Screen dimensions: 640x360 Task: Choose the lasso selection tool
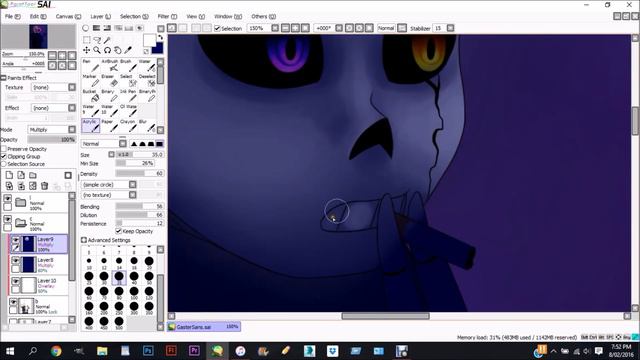coord(97,40)
